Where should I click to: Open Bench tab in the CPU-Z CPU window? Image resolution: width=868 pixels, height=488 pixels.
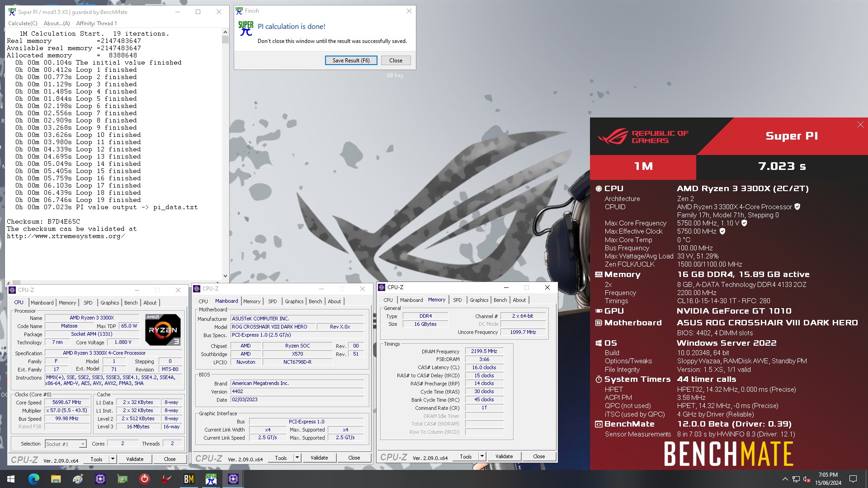pyautogui.click(x=131, y=303)
